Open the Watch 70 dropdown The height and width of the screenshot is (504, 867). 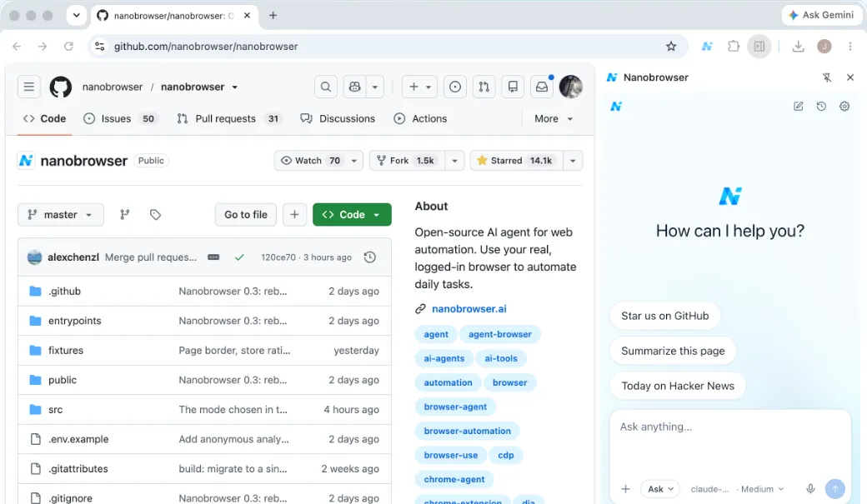pyautogui.click(x=318, y=160)
